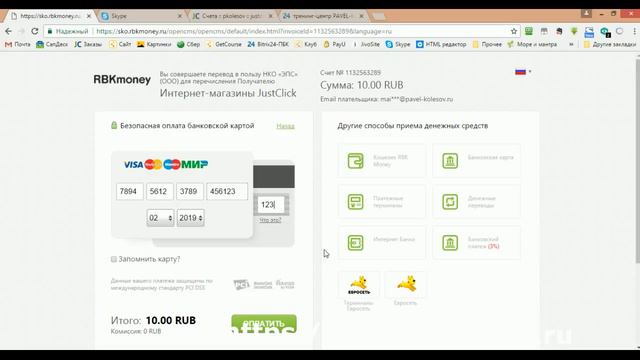Choose Интернет Банки payment method
The height and width of the screenshot is (360, 640).
coord(381,242)
